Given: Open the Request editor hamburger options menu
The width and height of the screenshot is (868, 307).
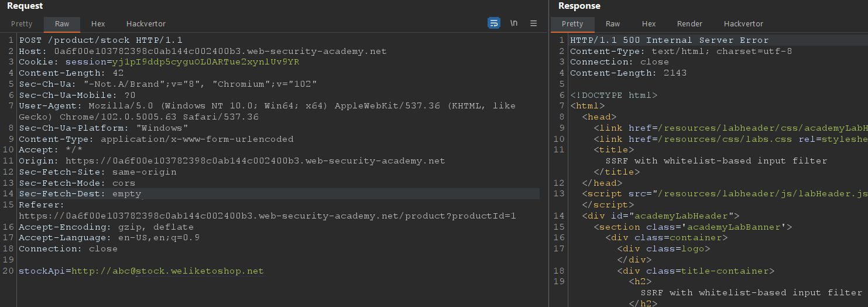Looking at the screenshot, I should 534,23.
